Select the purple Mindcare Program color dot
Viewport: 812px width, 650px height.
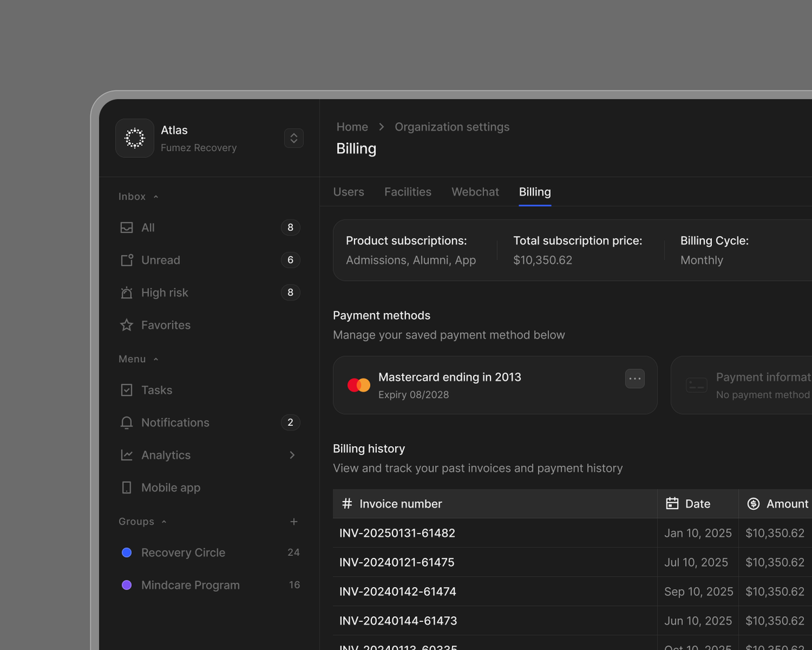(127, 585)
